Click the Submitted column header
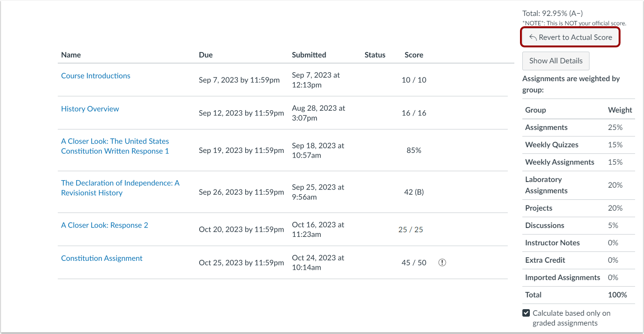The height and width of the screenshot is (334, 644). [x=309, y=55]
